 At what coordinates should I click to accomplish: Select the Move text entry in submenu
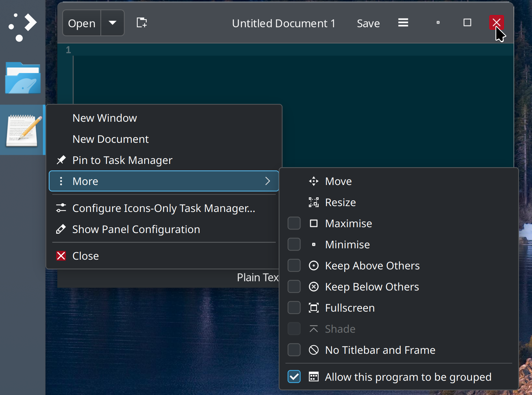coord(338,181)
